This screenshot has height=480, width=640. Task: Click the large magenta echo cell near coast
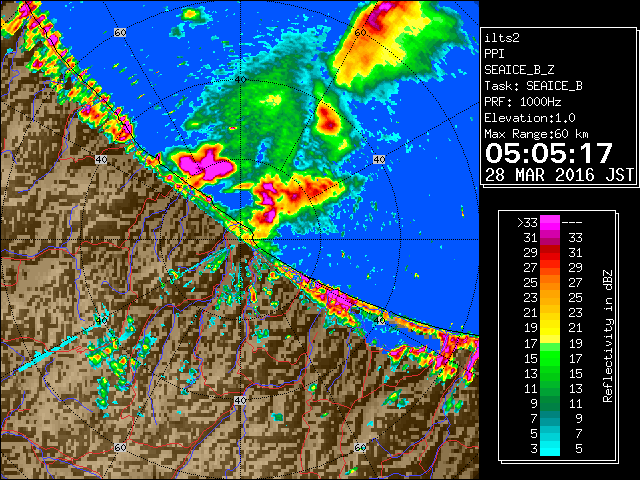(206, 164)
